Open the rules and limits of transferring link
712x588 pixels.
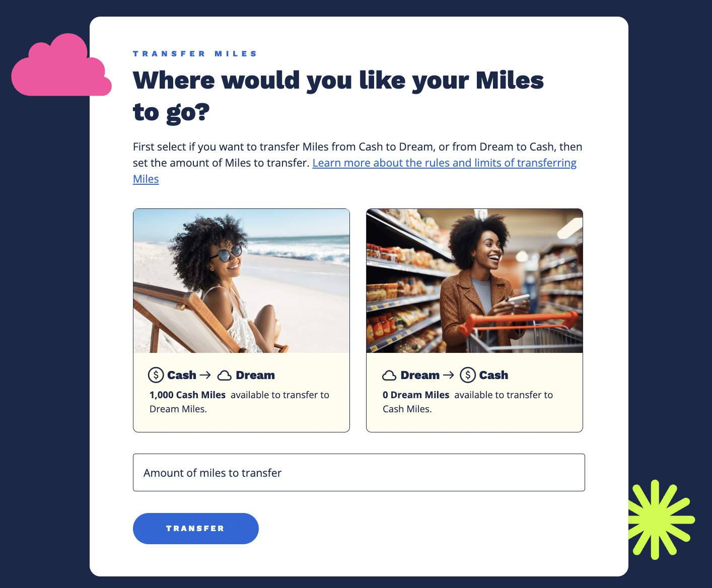444,163
